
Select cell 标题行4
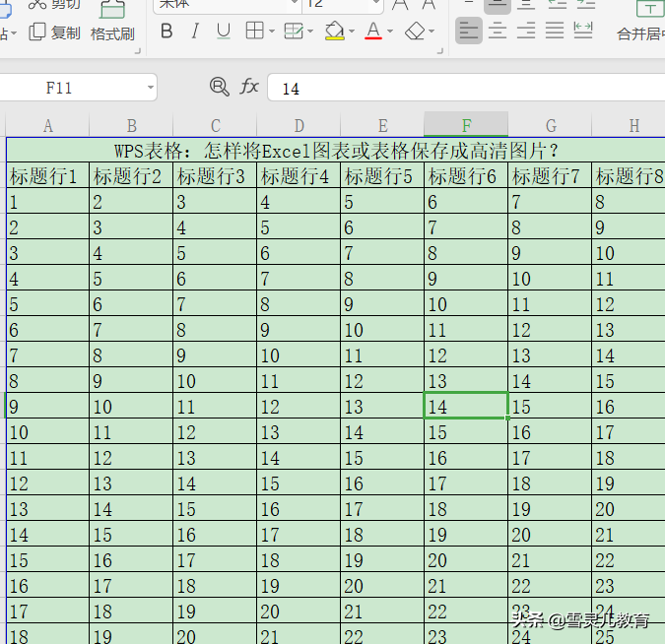pyautogui.click(x=299, y=175)
